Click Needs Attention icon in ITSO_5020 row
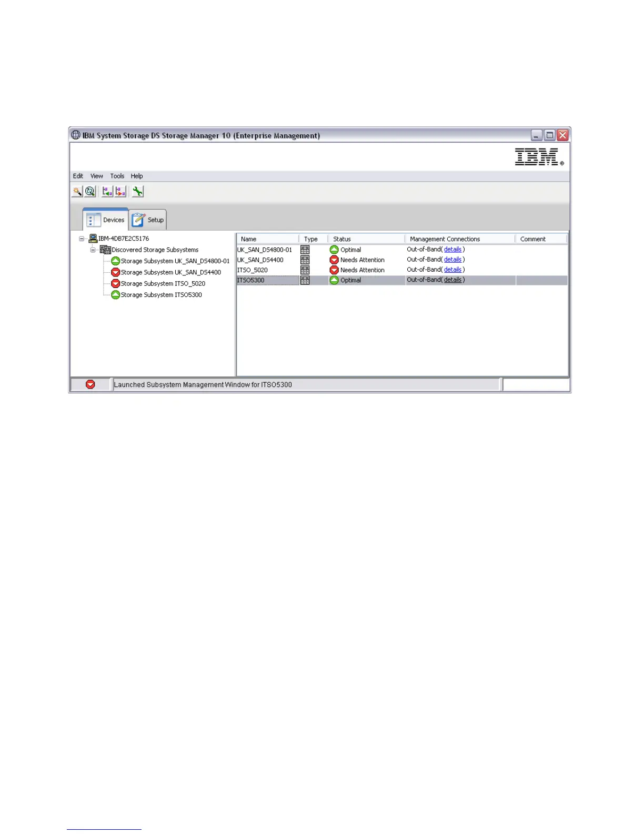 (334, 270)
